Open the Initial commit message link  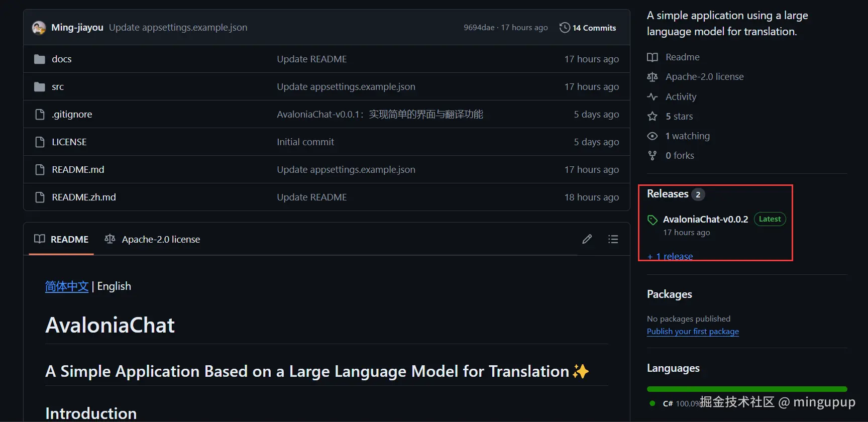(305, 142)
